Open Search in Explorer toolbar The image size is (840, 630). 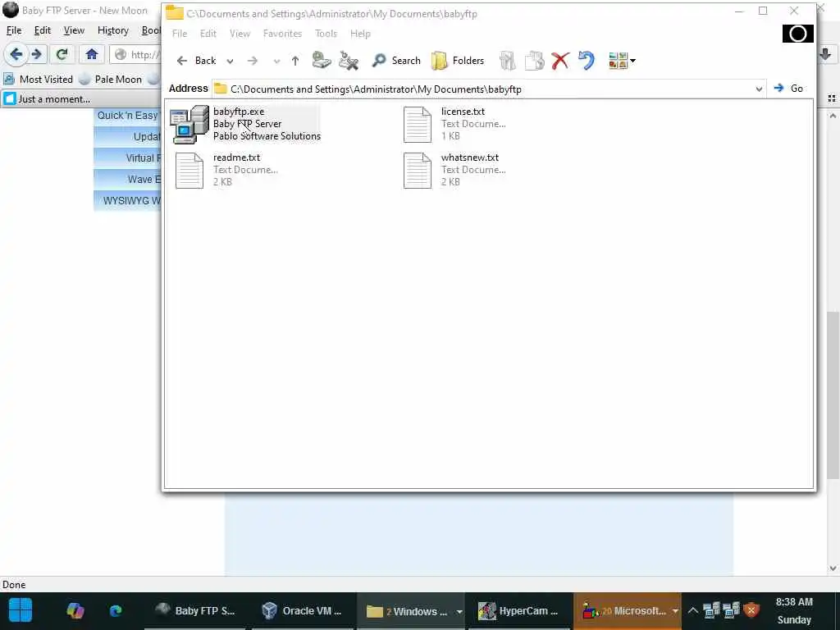point(396,61)
